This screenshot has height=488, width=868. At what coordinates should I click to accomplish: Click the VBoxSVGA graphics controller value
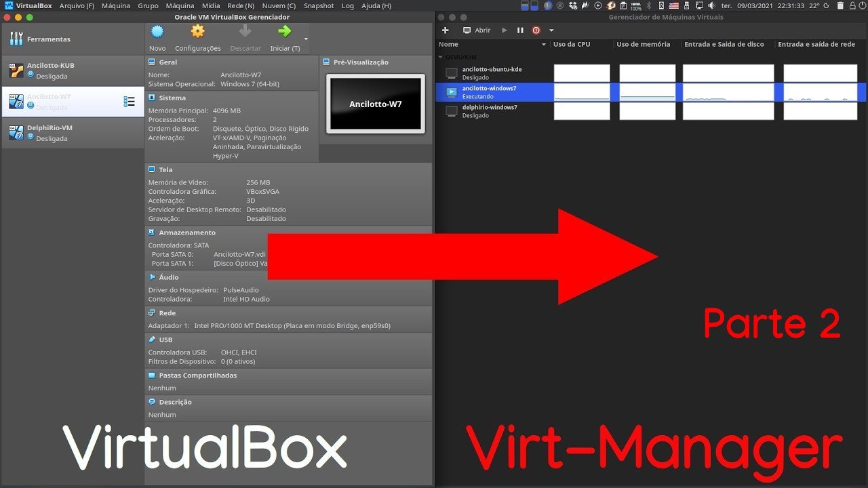(x=264, y=192)
